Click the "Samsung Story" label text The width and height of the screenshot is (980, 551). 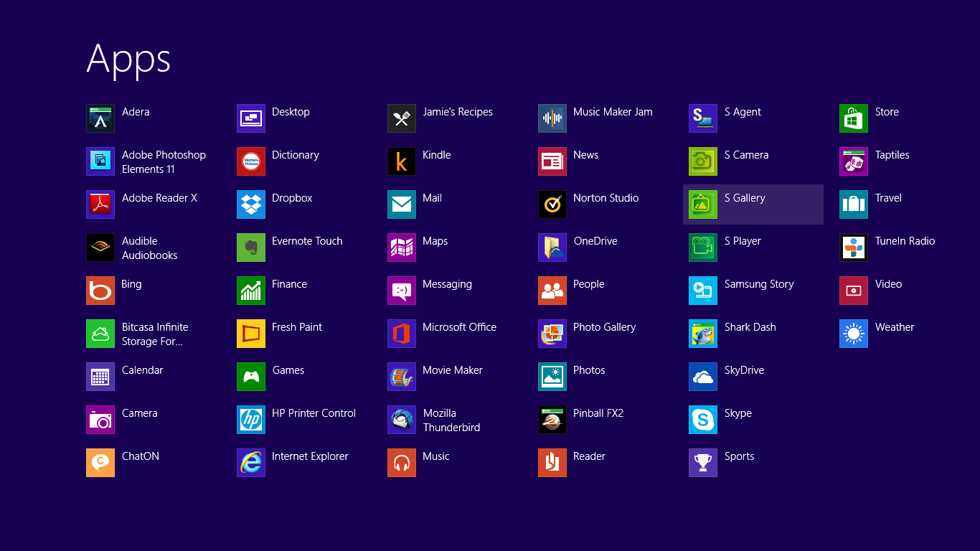(759, 284)
